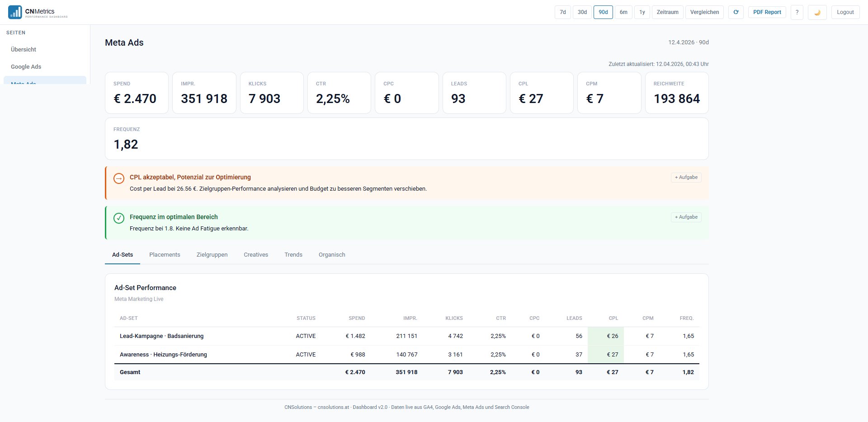The height and width of the screenshot is (422, 868).
Task: Open the Zeitraum date range picker
Action: tap(667, 12)
